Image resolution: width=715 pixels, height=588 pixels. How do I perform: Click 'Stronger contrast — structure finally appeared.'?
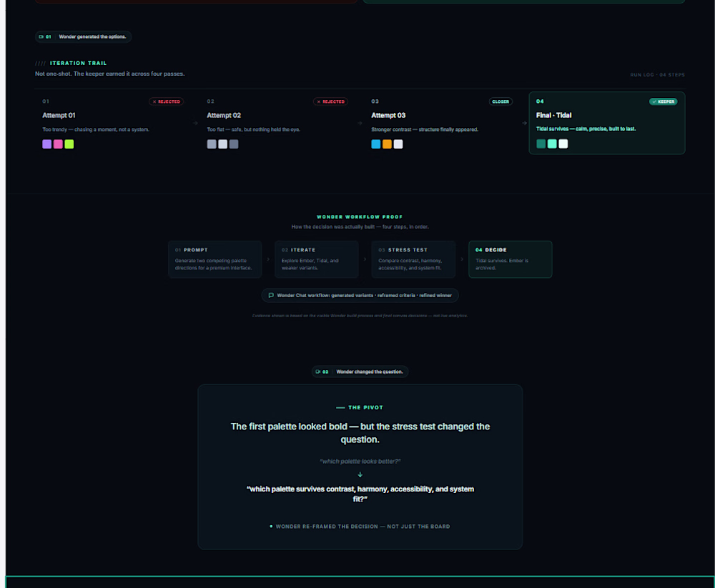(x=425, y=129)
